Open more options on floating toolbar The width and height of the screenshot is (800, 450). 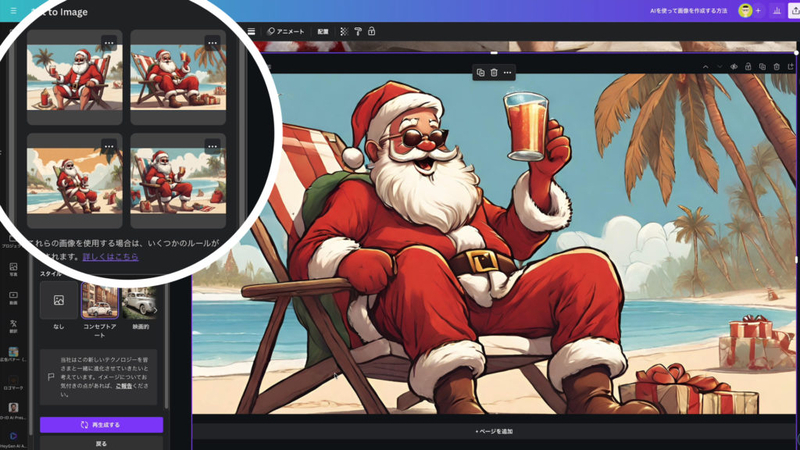[x=507, y=72]
